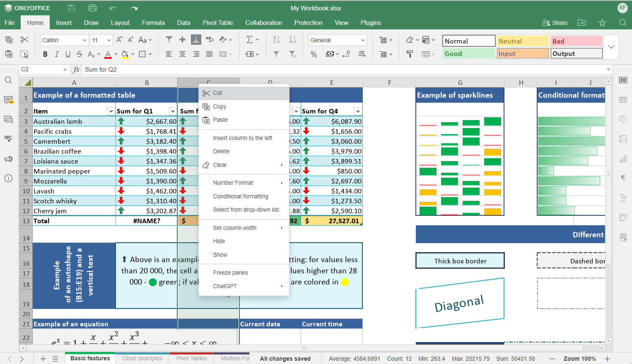The width and height of the screenshot is (632, 364).
Task: Click the Share button
Action: click(555, 23)
